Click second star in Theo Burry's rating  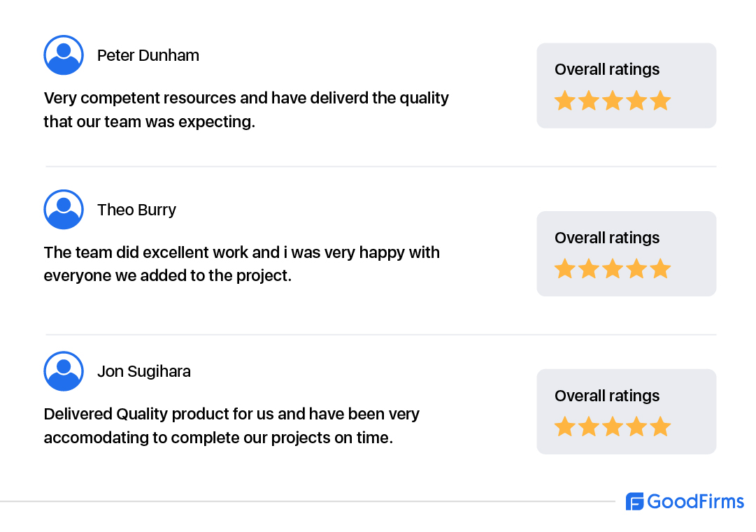[589, 269]
